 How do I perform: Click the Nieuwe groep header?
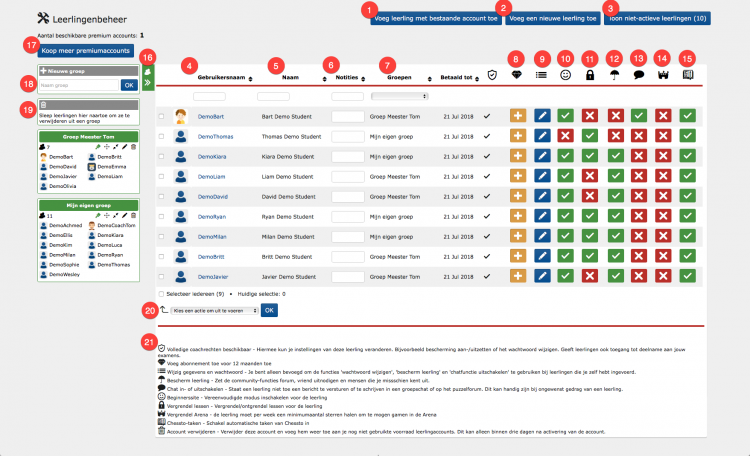[88, 71]
